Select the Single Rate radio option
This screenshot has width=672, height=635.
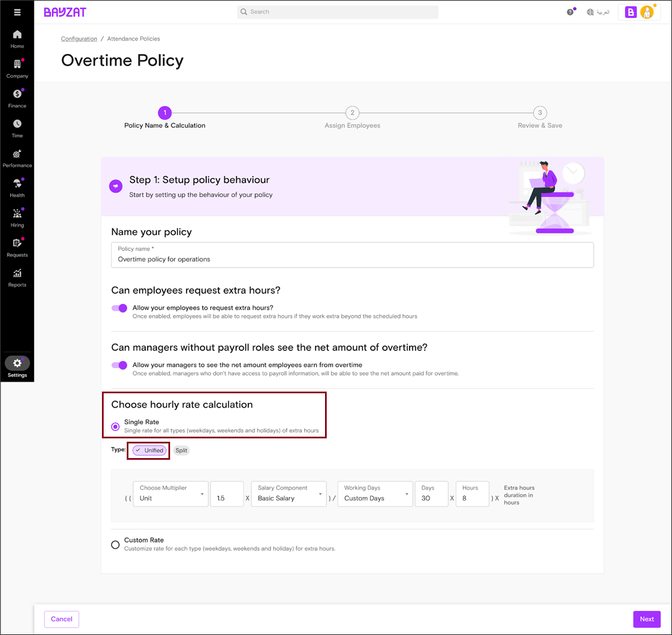coord(115,427)
